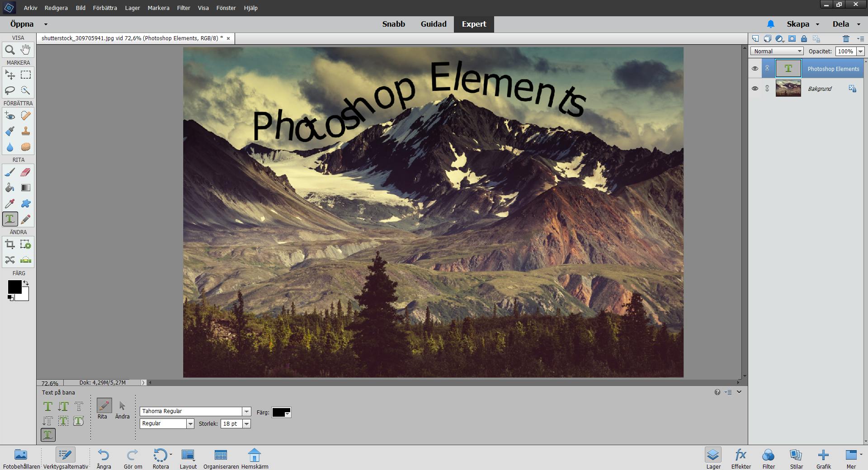Select the Crop tool
This screenshot has width=868, height=470.
(x=10, y=244)
